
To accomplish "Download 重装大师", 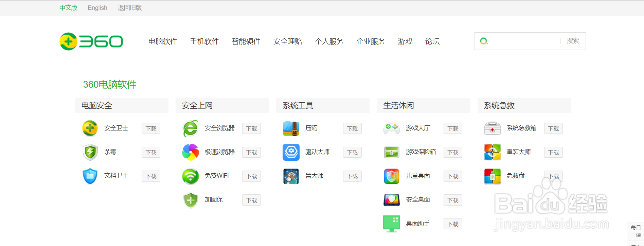I will pos(553,152).
